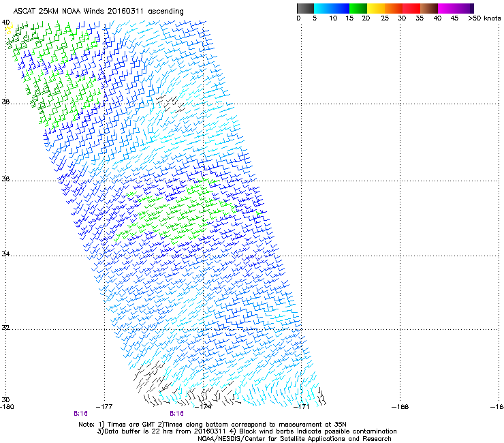This screenshot has width=504, height=443.
Task: Pick the red 30-35 knots legend segment
Action: tap(411, 8)
